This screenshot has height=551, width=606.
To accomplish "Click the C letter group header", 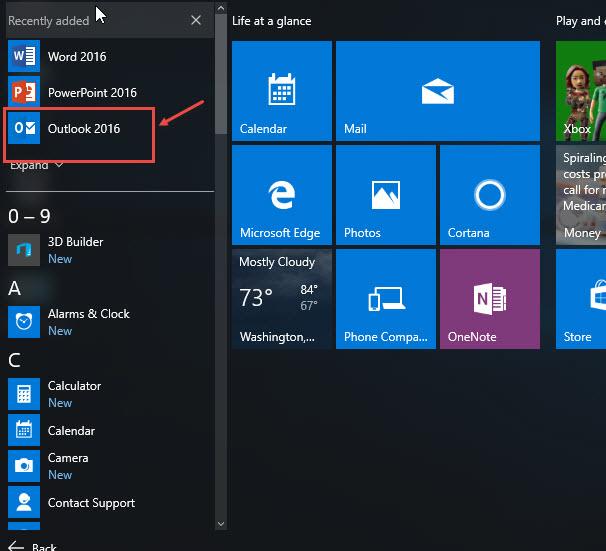I will pos(14,360).
